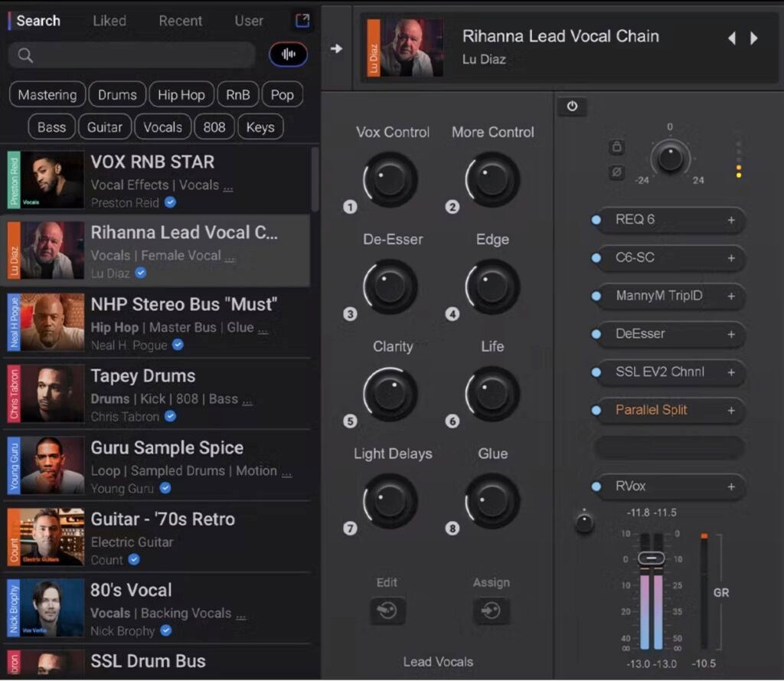Click macro number 8 badge under Glue

point(452,529)
